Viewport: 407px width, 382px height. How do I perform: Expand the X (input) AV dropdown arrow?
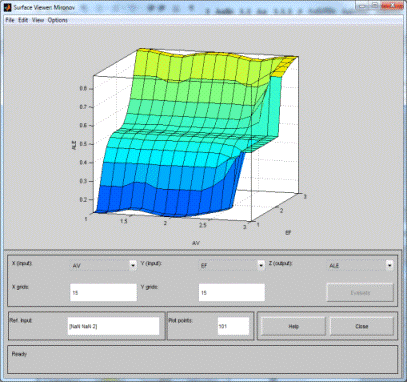133,265
